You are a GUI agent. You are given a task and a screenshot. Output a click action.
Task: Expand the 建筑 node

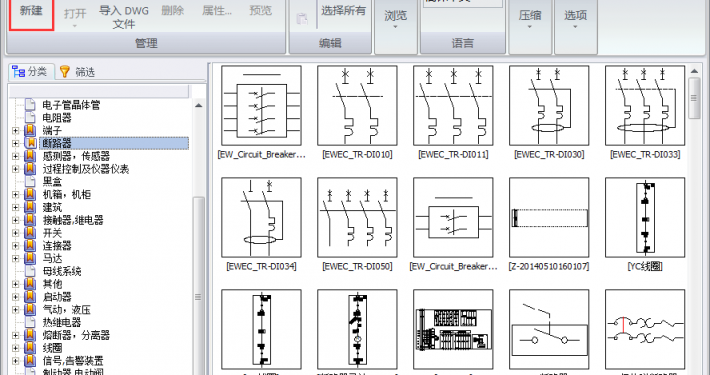(x=16, y=207)
